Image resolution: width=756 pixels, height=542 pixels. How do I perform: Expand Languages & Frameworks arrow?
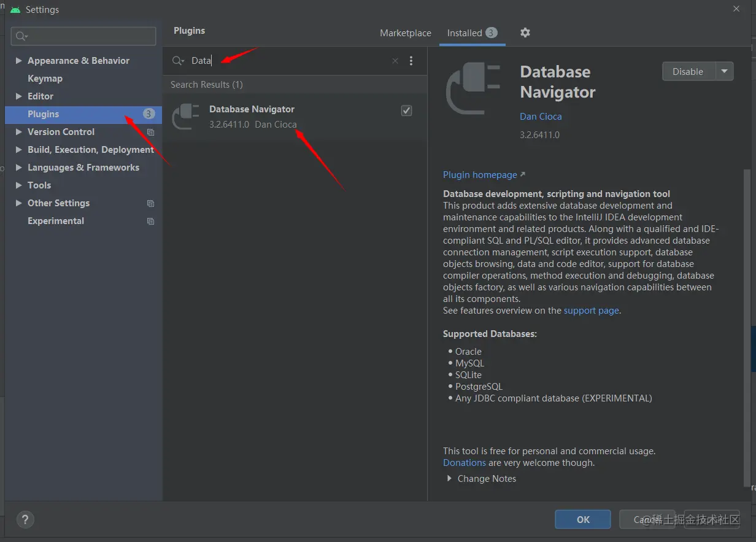[19, 168]
